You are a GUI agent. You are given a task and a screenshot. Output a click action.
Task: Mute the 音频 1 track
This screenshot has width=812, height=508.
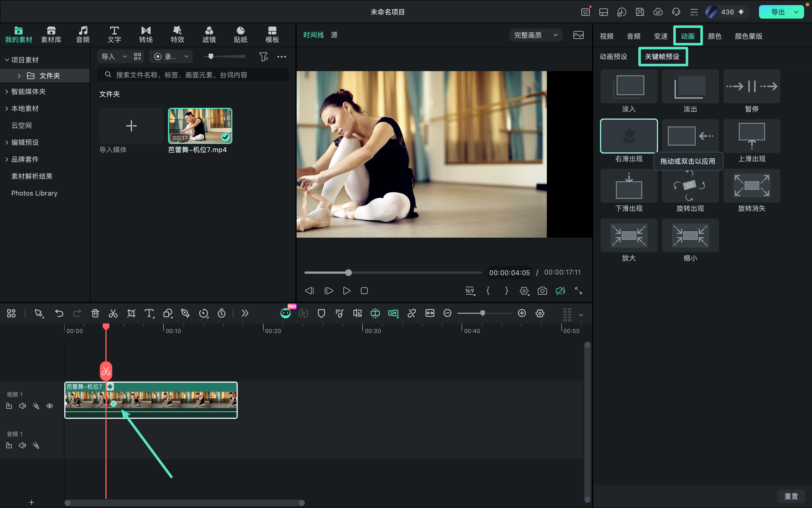(x=23, y=446)
